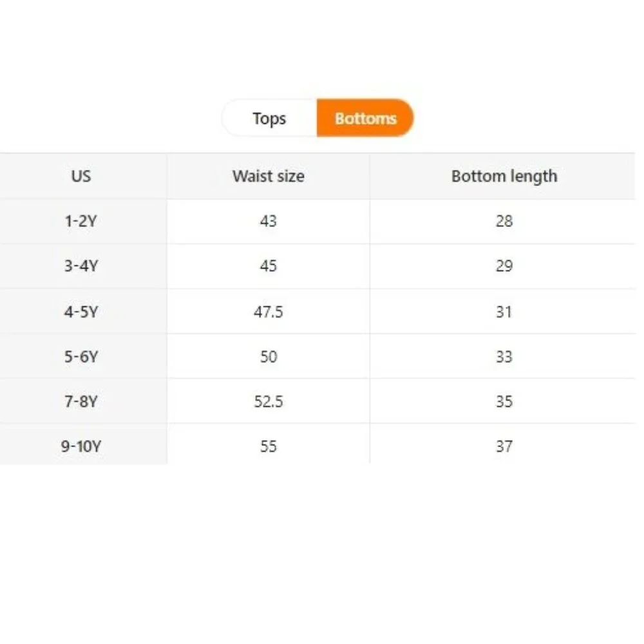
Task: Select the orange Bottoms tab
Action: 366,118
